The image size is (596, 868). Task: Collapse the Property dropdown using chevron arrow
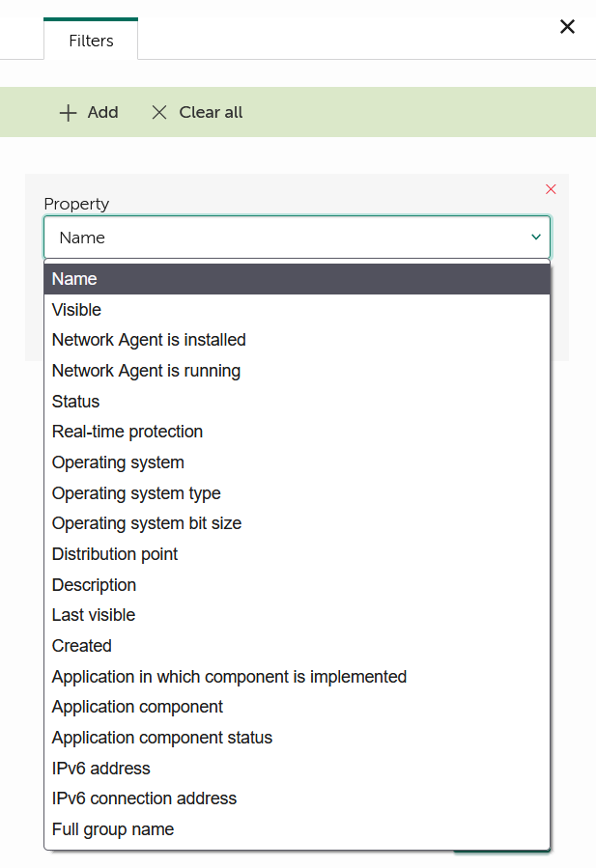tap(536, 238)
